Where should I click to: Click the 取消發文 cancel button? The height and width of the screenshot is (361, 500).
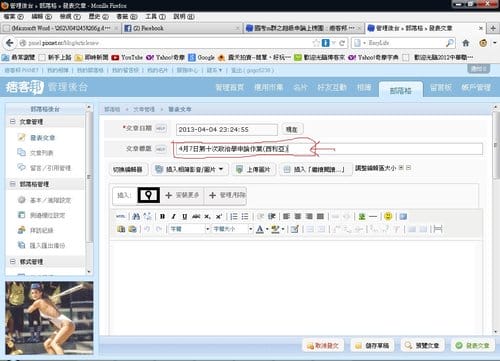(323, 345)
